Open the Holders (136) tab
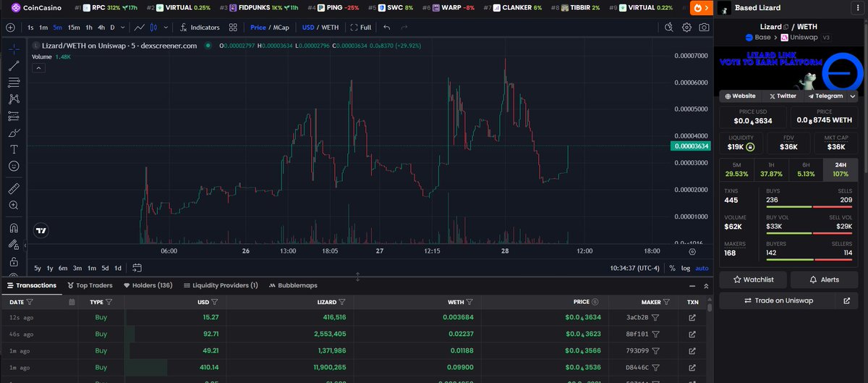868x383 pixels. tap(148, 285)
